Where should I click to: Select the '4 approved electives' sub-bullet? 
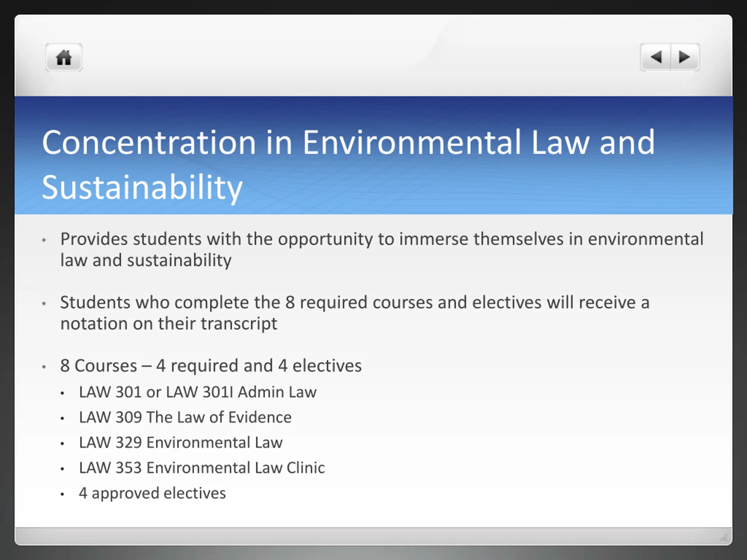152,493
